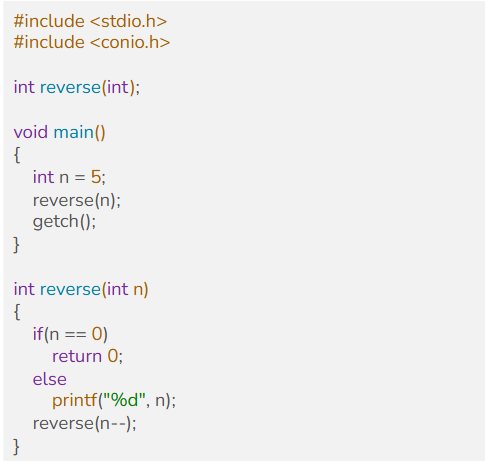Click the closing brace after getch

click(x=16, y=245)
